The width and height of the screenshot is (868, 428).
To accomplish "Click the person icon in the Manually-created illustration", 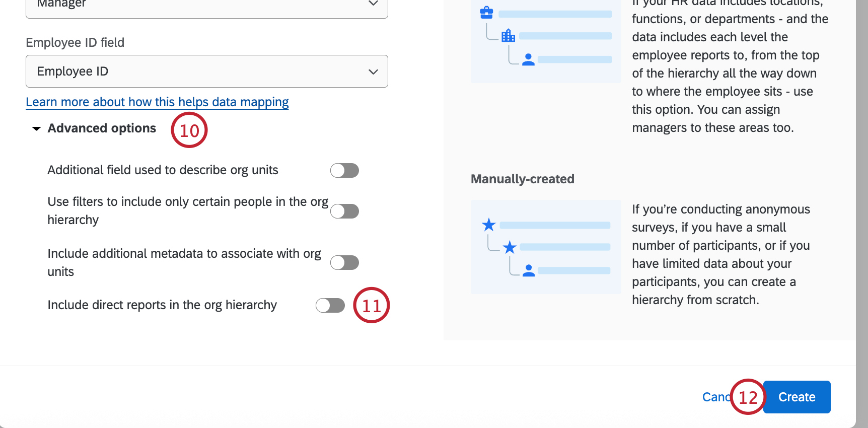I will [529, 271].
